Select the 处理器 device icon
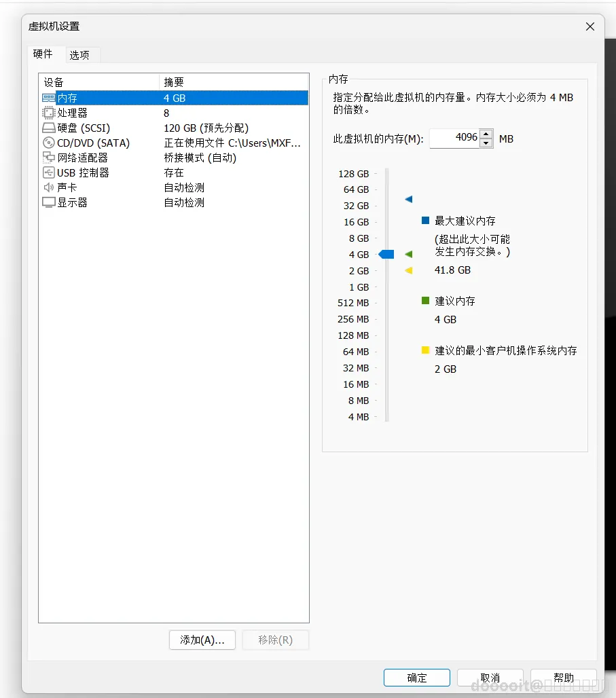This screenshot has height=698, width=616. [x=50, y=113]
